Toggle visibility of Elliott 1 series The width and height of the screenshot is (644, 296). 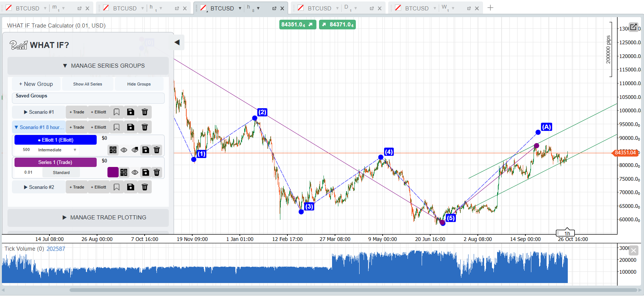[124, 150]
